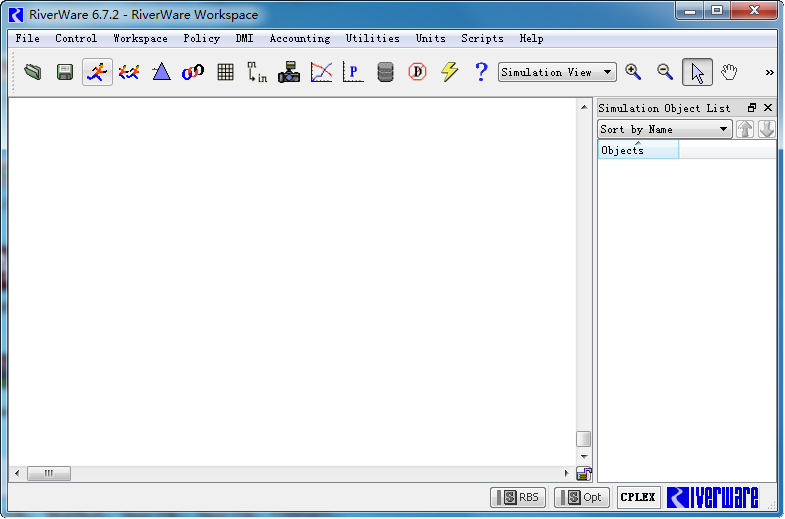Click the RiverWare logo in status bar
The width and height of the screenshot is (785, 519).
[713, 497]
